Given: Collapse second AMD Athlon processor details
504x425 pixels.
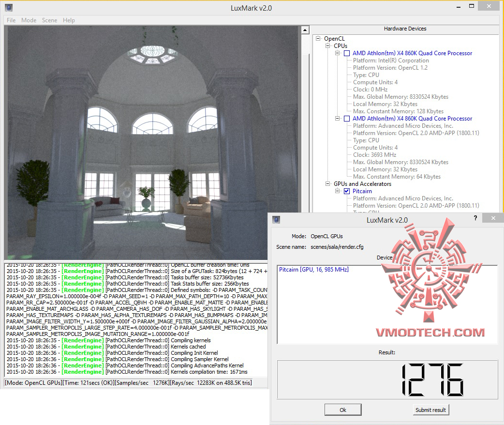Looking at the screenshot, I should 337,119.
